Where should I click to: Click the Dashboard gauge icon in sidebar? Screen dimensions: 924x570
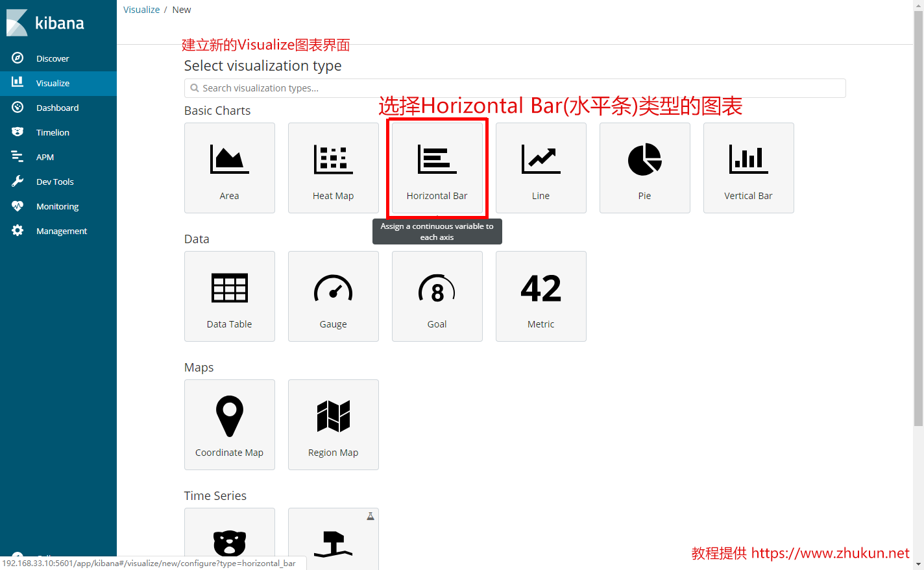tap(18, 107)
